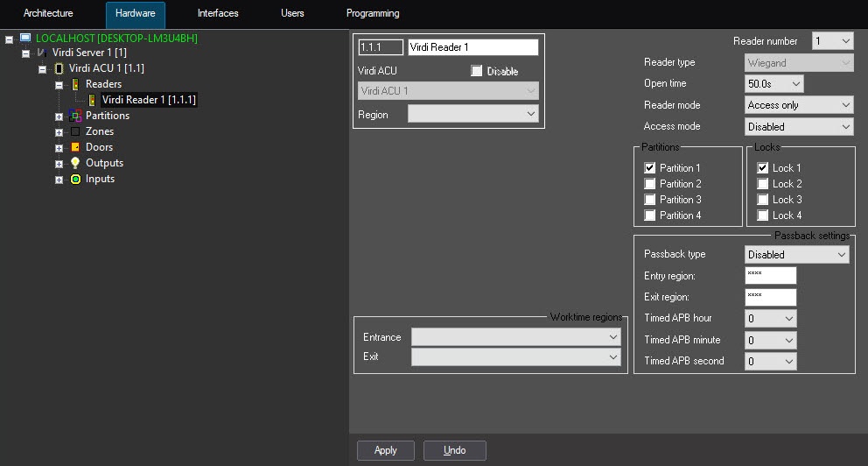Click the Apply button
Image resolution: width=868 pixels, height=466 pixels.
tap(385, 450)
